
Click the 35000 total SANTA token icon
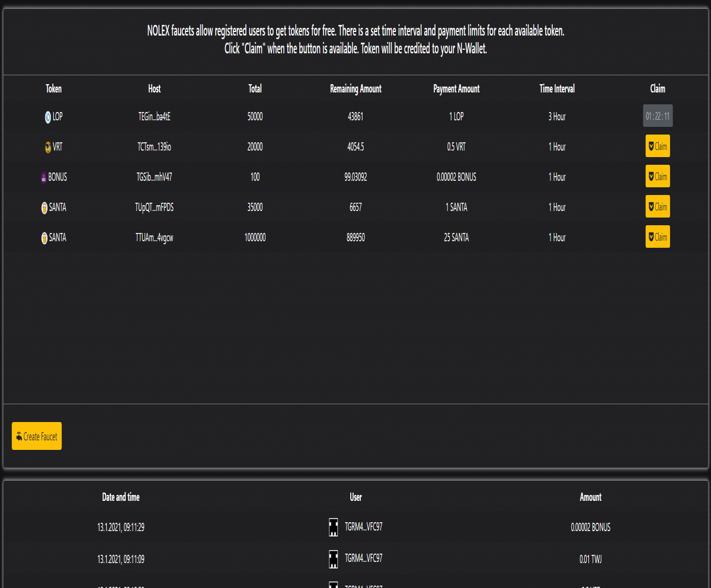[x=44, y=208]
